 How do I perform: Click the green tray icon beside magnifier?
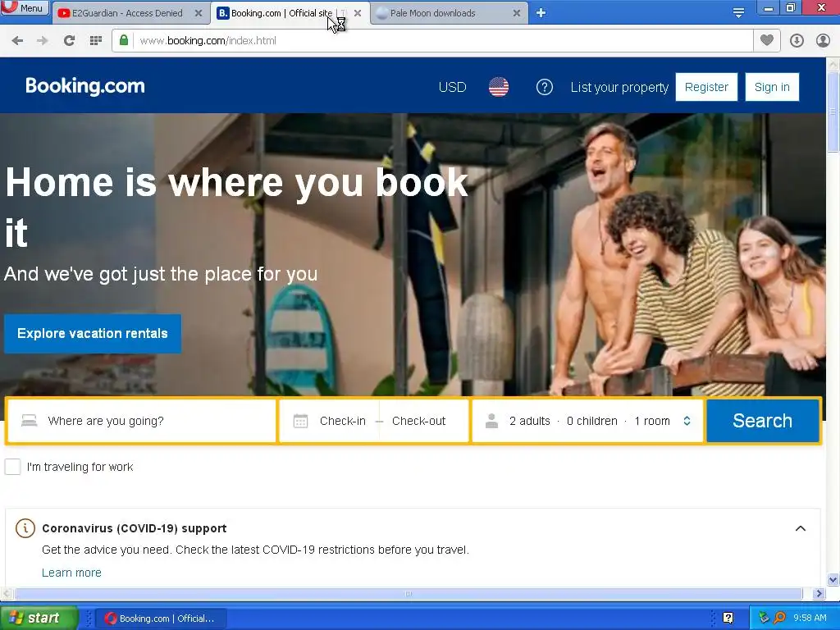click(764, 618)
